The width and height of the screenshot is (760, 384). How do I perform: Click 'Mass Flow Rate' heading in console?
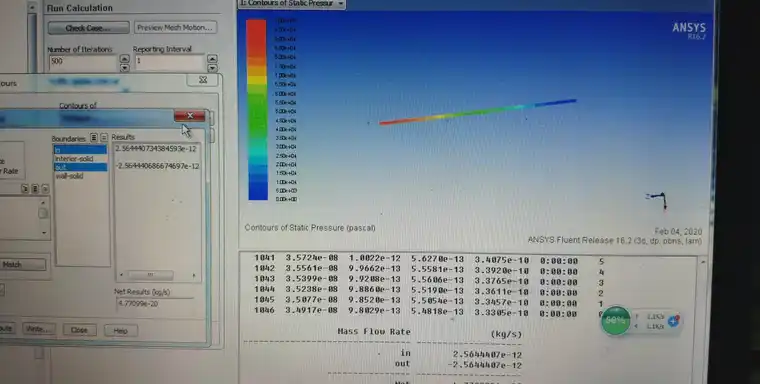tap(374, 332)
